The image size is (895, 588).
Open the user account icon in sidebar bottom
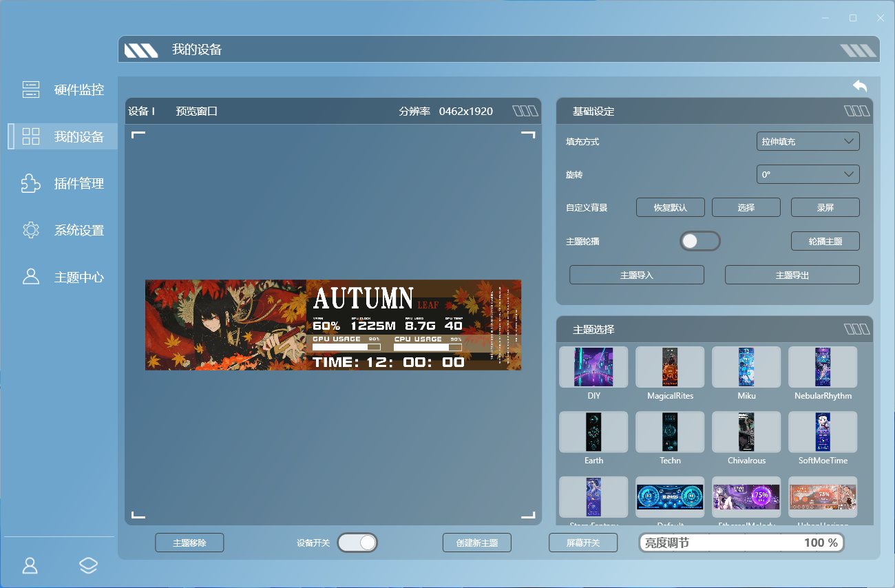click(30, 565)
